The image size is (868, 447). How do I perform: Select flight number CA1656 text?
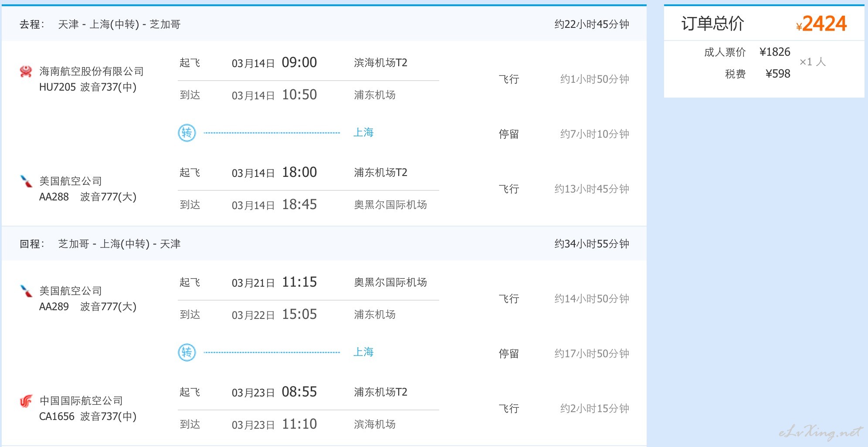(x=57, y=417)
